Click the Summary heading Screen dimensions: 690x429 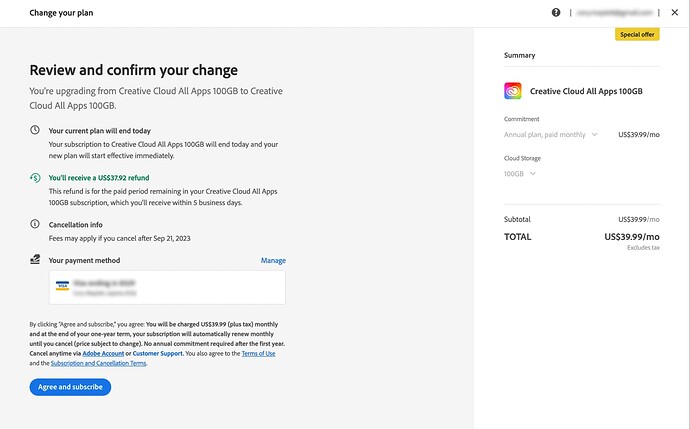tap(520, 55)
